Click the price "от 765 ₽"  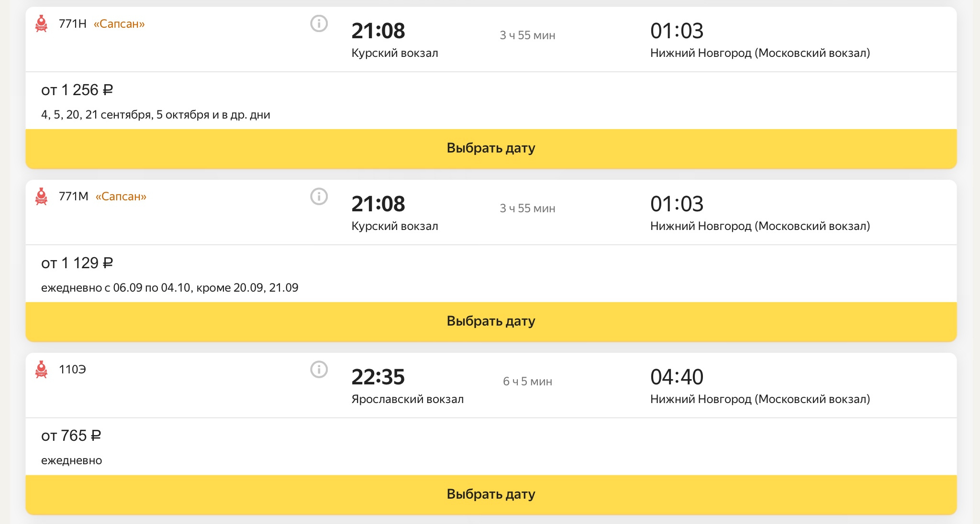[x=71, y=436]
